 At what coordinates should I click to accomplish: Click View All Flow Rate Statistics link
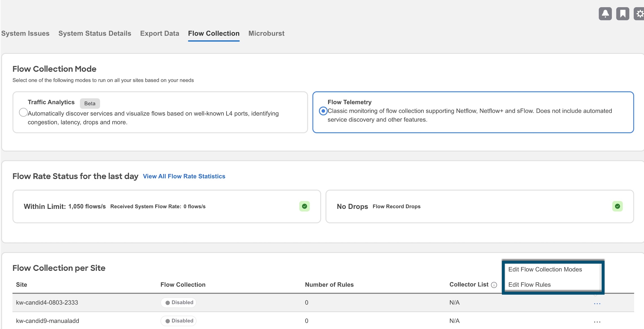(x=184, y=176)
